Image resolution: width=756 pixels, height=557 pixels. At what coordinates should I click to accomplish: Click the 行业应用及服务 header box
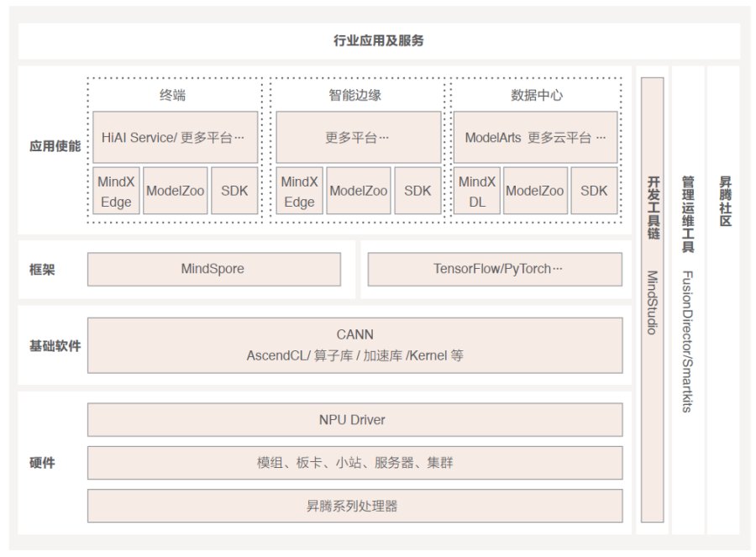click(x=379, y=41)
